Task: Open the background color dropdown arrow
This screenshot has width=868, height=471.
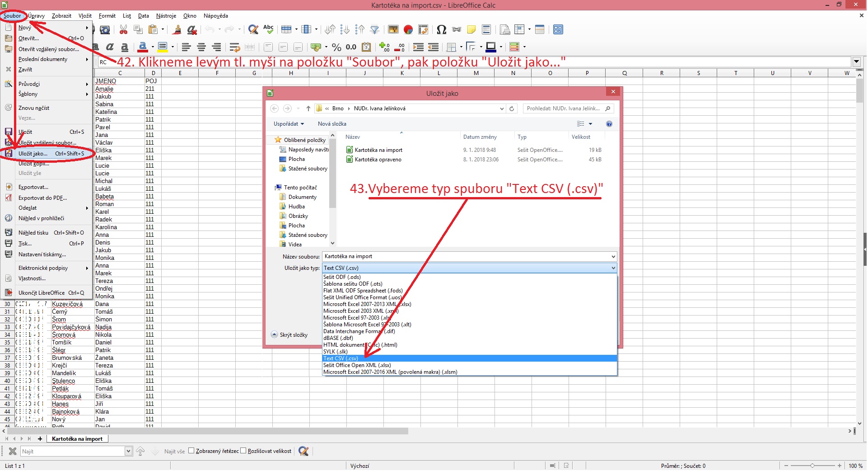Action: coord(173,47)
